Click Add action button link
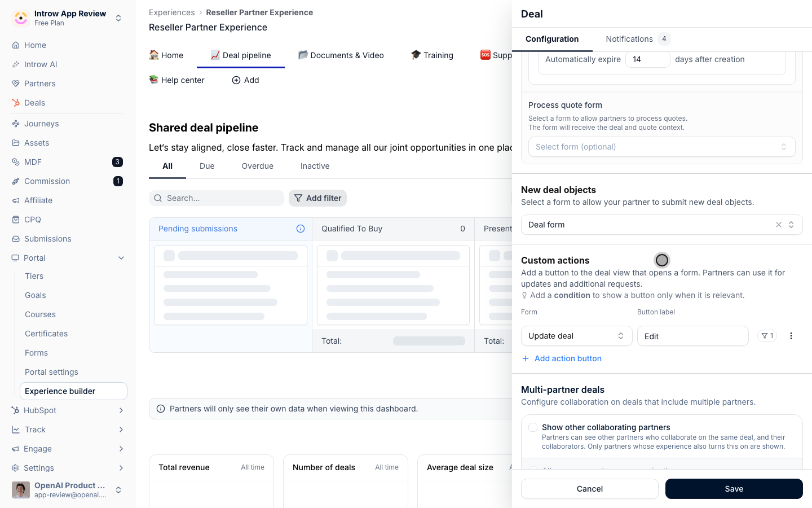 pos(562,358)
